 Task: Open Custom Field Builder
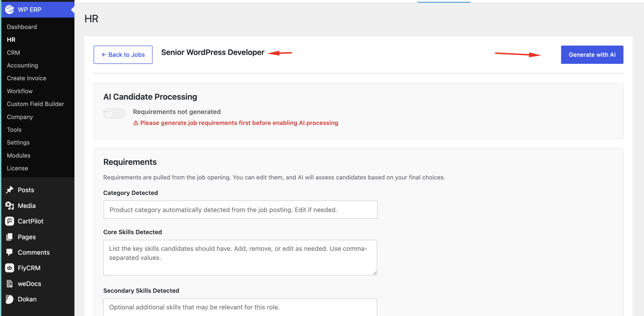point(35,104)
